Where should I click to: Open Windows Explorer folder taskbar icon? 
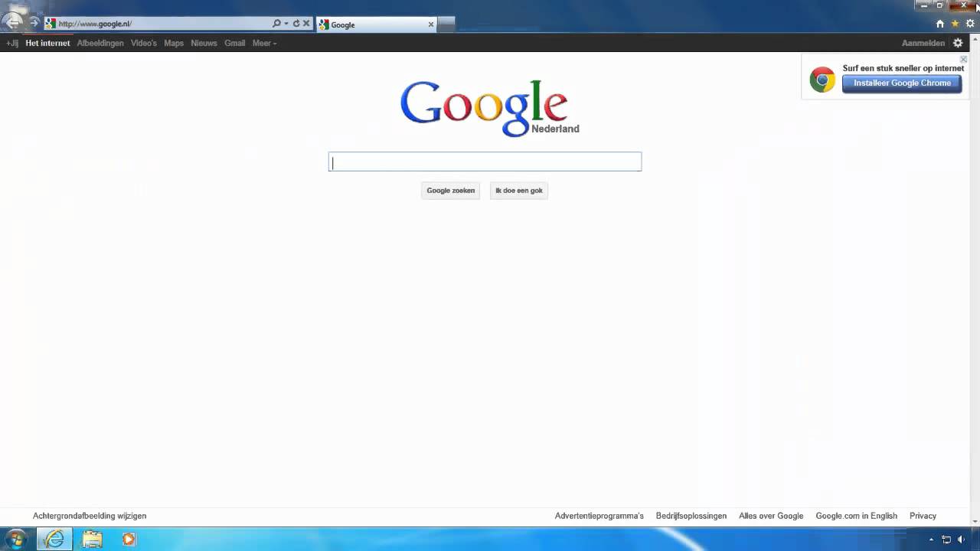pos(92,539)
